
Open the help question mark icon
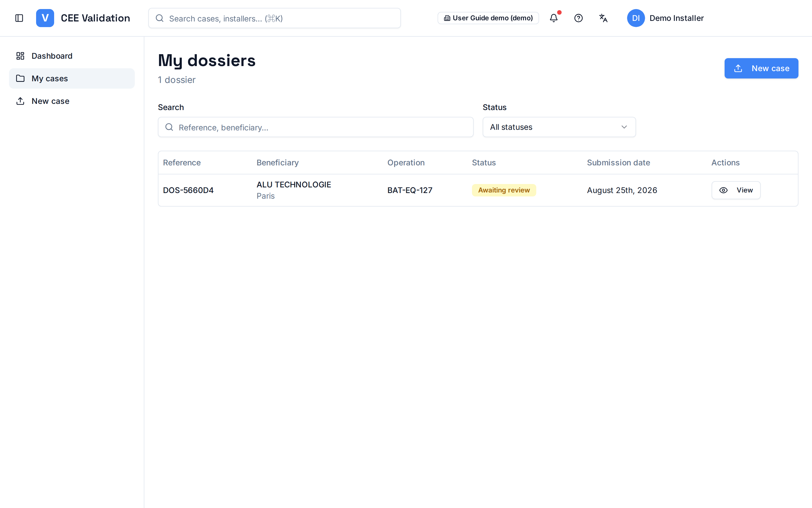(578, 18)
